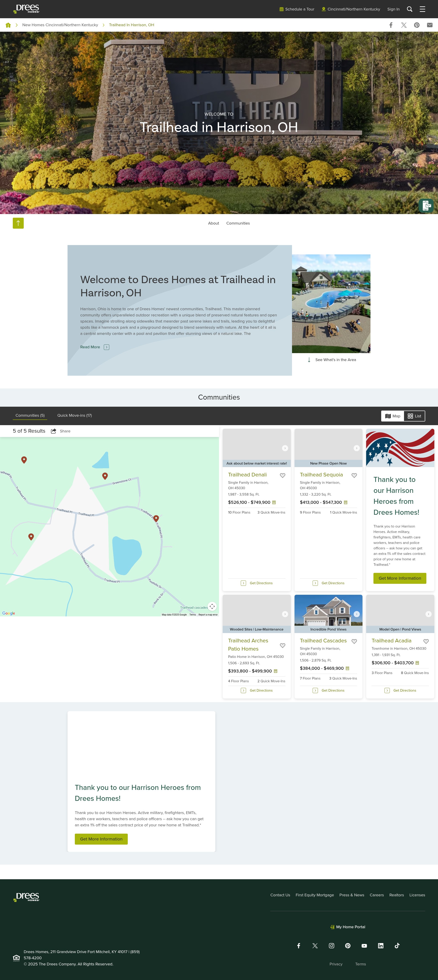Viewport: 438px width, 980px height.
Task: Click Schedule a Tour in header
Action: click(297, 9)
